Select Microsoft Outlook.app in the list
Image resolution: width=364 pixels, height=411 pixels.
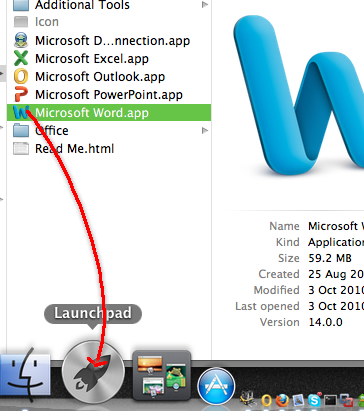coord(100,77)
